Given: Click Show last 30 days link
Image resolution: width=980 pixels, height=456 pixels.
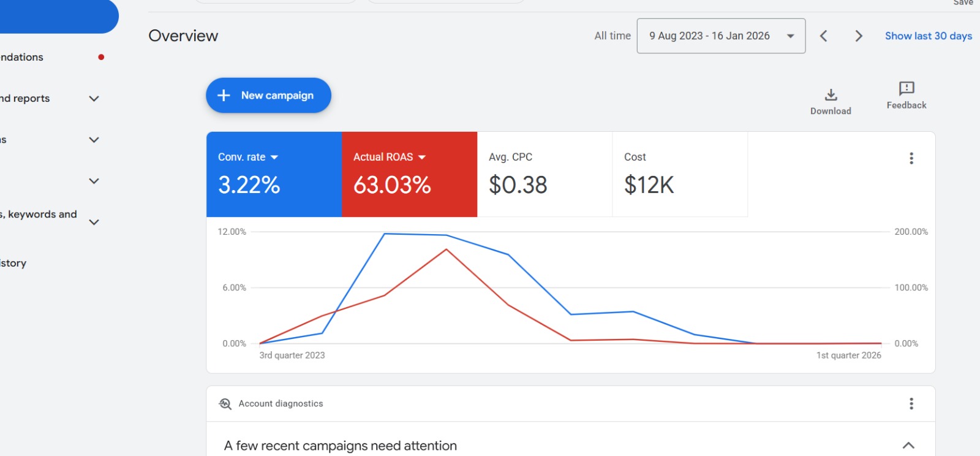Looking at the screenshot, I should [928, 36].
